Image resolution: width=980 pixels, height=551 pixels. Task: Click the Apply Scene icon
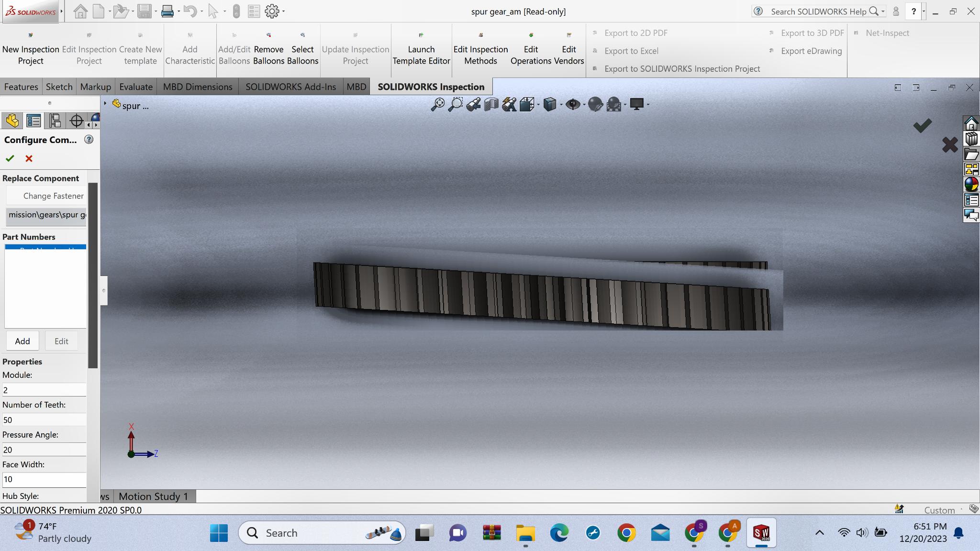tap(613, 104)
